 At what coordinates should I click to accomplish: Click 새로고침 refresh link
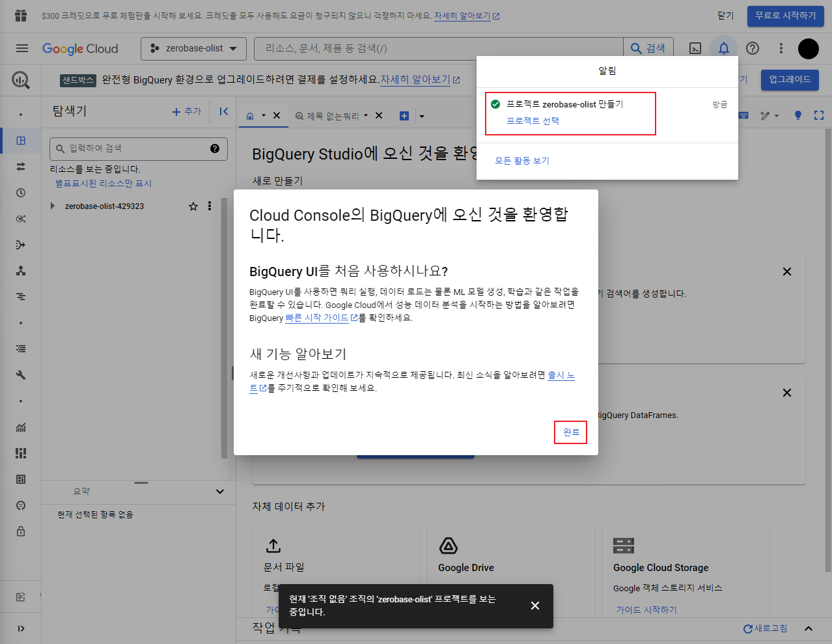(766, 628)
